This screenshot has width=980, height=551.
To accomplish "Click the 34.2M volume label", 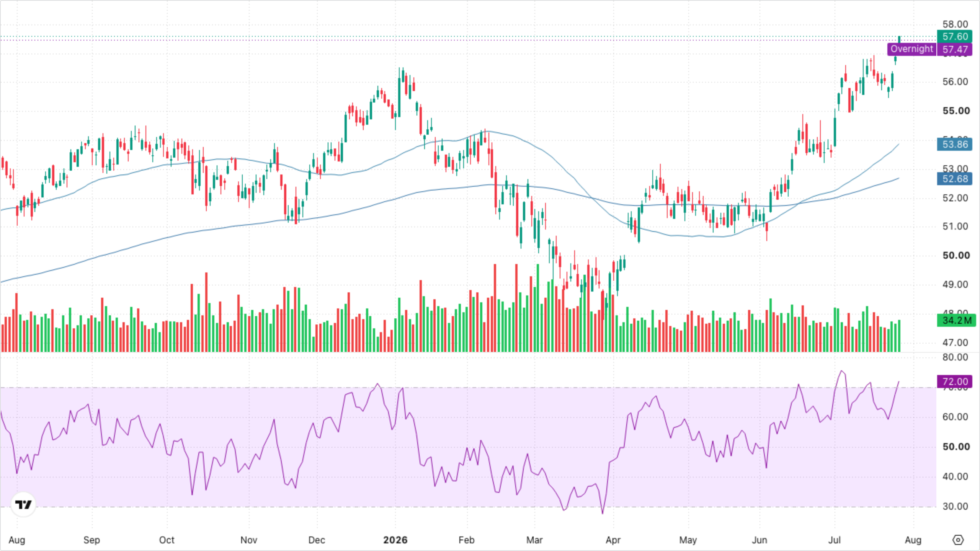I will pos(956,320).
